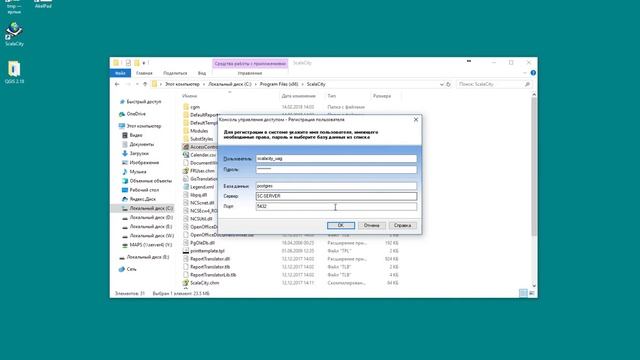Focus the Пароль password field
This screenshot has width=640, height=360.
336,169
